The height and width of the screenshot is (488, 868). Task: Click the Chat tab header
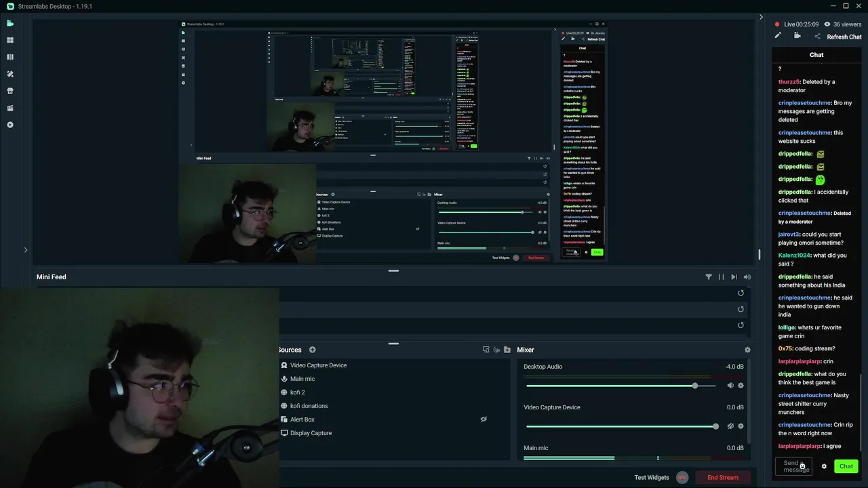click(x=816, y=55)
